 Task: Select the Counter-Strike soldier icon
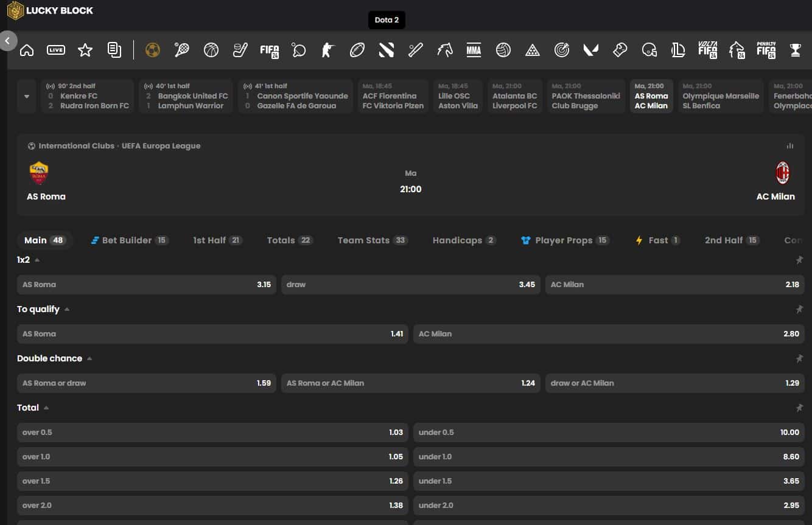[x=328, y=50]
